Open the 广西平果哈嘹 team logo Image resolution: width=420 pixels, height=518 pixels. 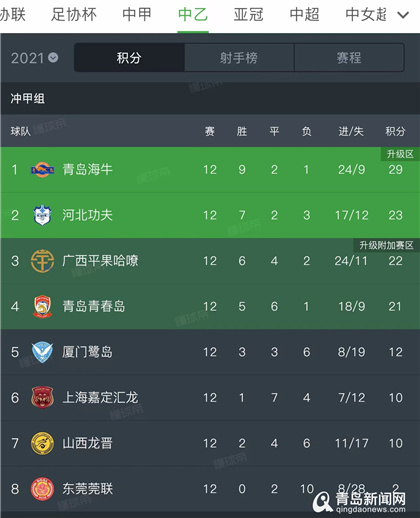pyautogui.click(x=42, y=261)
